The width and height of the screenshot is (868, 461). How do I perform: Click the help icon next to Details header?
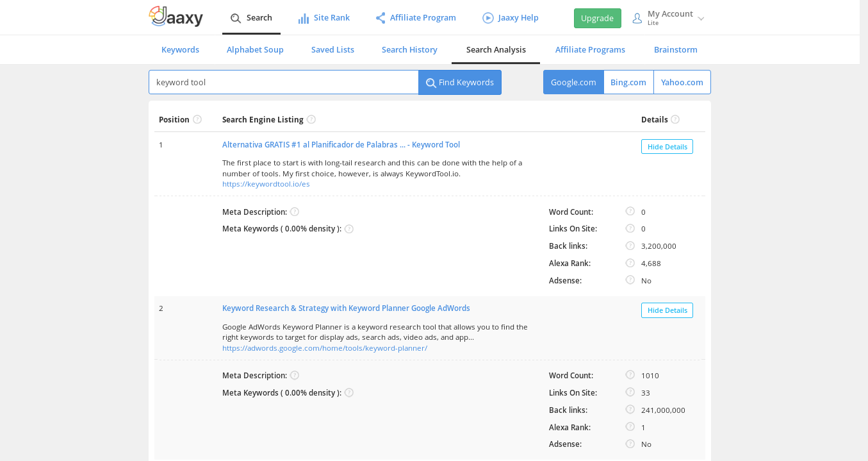pyautogui.click(x=675, y=119)
